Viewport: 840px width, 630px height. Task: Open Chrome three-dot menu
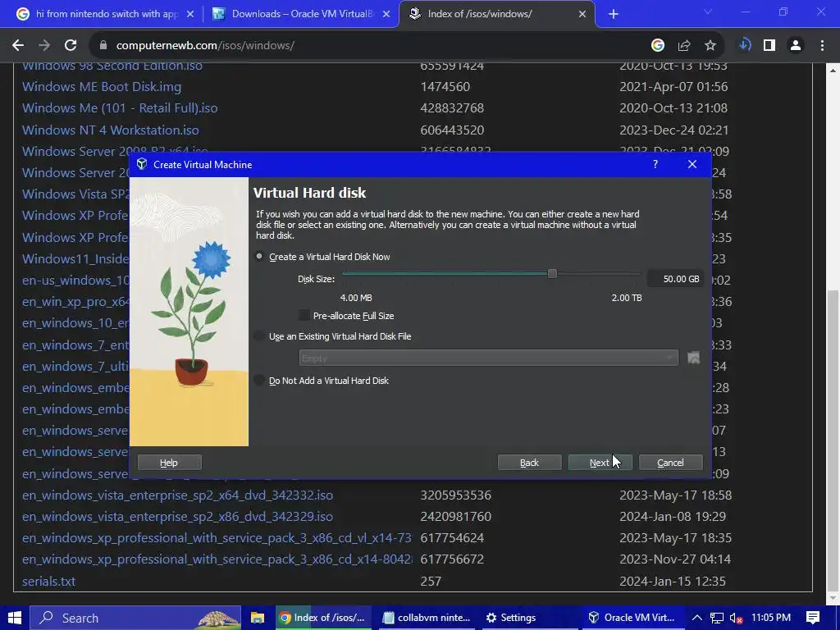(822, 46)
